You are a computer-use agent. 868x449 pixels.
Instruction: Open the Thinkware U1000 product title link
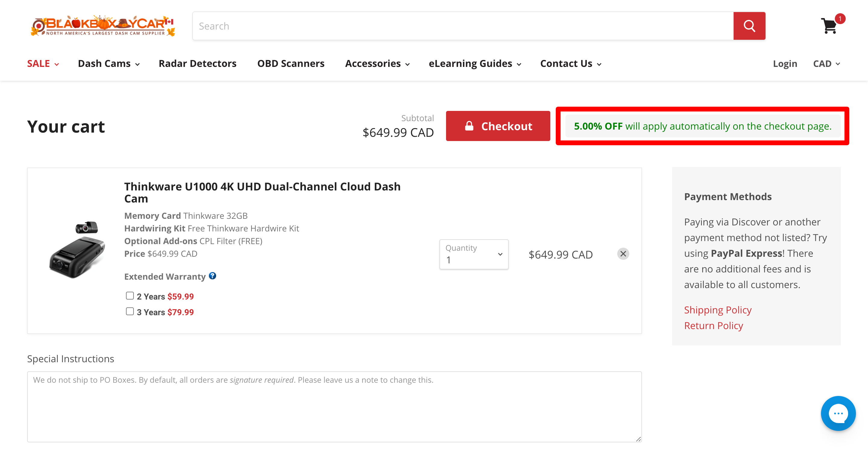pos(262,192)
